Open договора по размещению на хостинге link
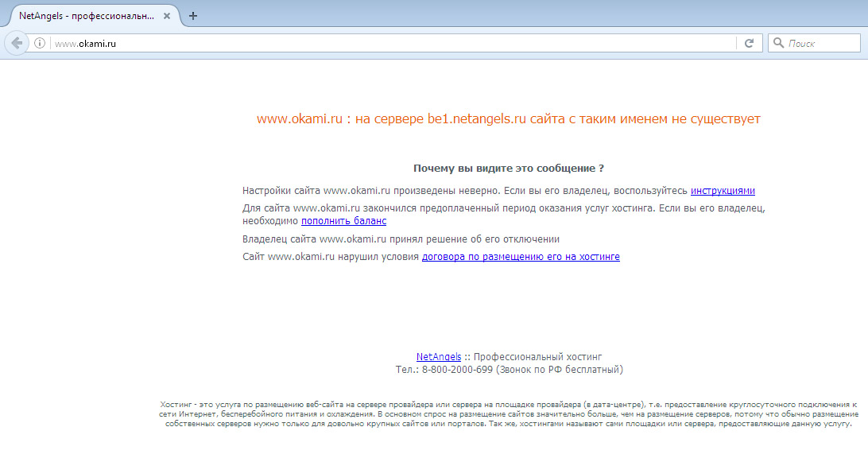This screenshot has height=458, width=868. pyautogui.click(x=521, y=257)
